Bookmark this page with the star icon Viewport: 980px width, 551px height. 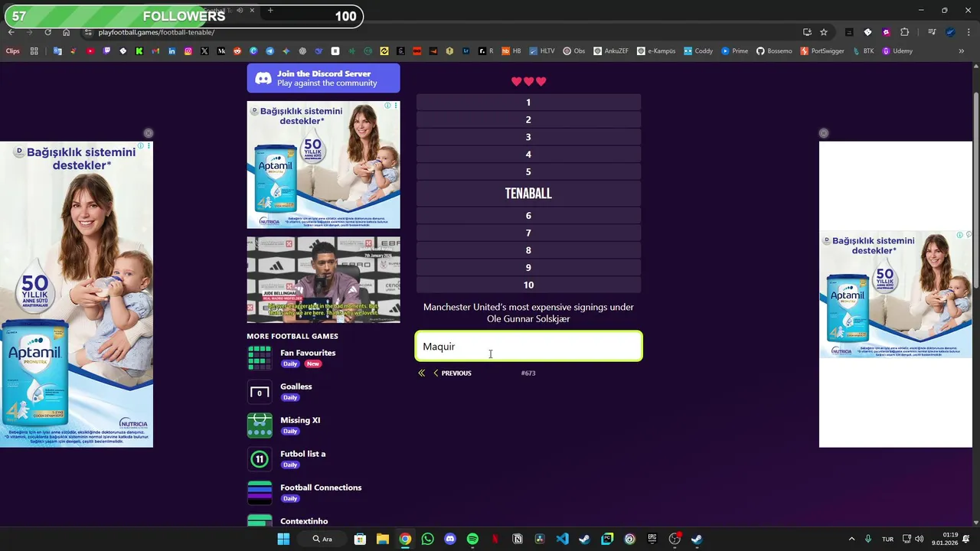tap(824, 32)
